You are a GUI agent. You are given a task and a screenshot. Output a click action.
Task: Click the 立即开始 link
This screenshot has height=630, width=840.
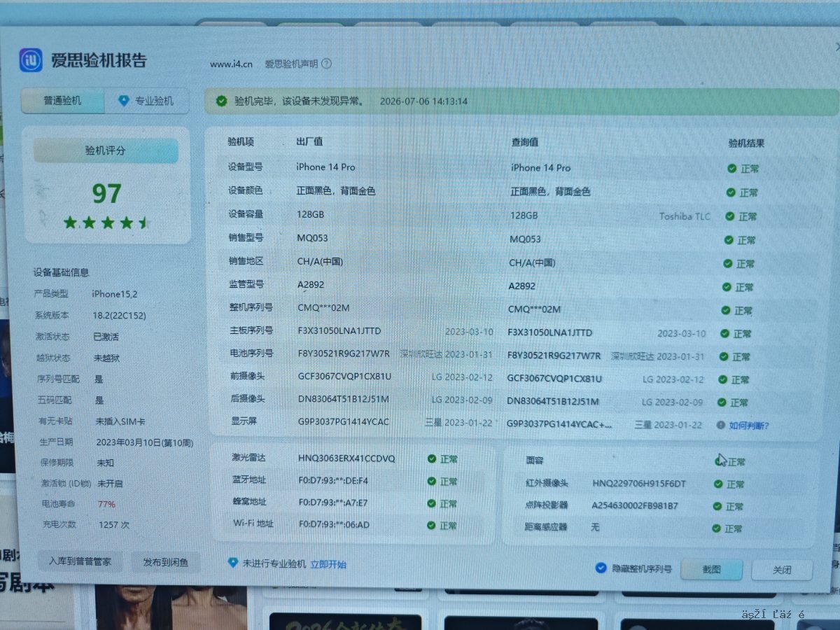tap(328, 564)
